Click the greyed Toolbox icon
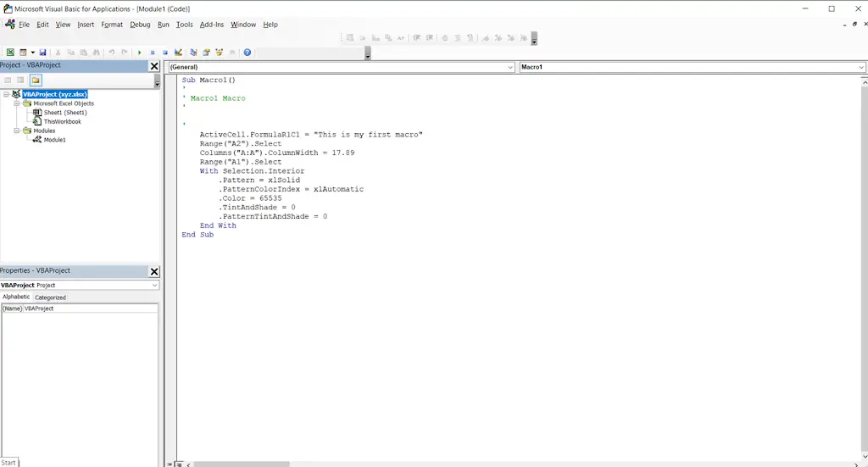This screenshot has height=467, width=868. click(x=232, y=53)
